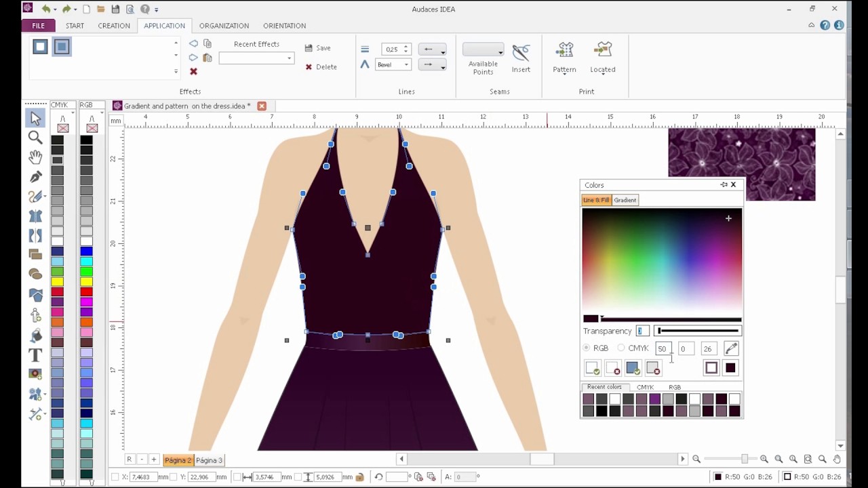Click the brightness slider below color spectrum
This screenshot has height=488, width=868.
pyautogui.click(x=671, y=319)
